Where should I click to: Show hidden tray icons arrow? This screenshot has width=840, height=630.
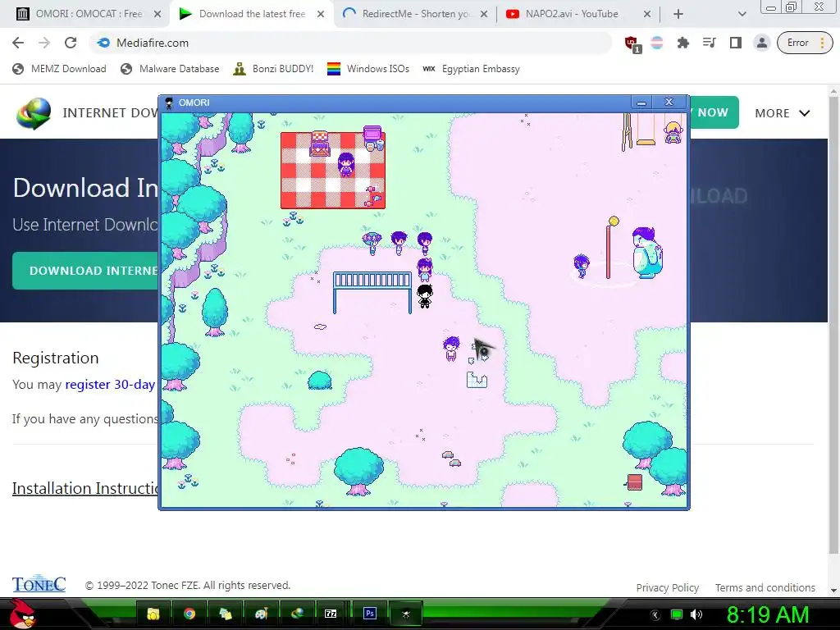tap(655, 615)
